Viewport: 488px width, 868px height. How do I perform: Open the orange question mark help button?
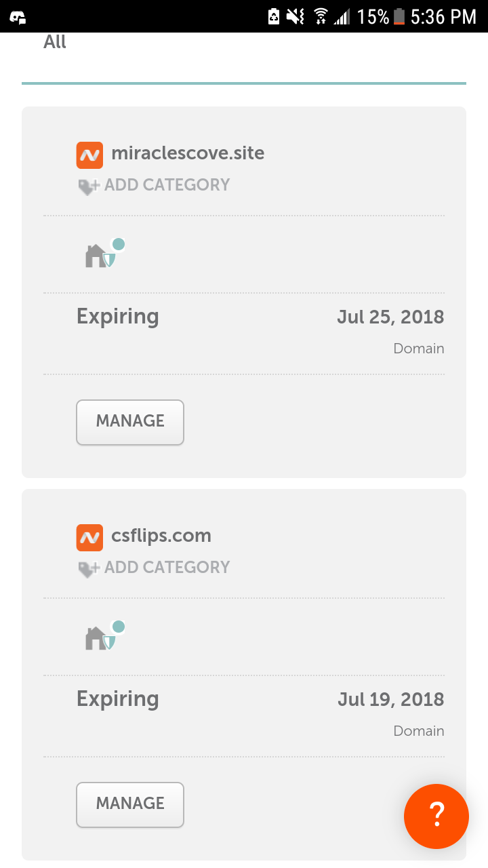(x=436, y=816)
